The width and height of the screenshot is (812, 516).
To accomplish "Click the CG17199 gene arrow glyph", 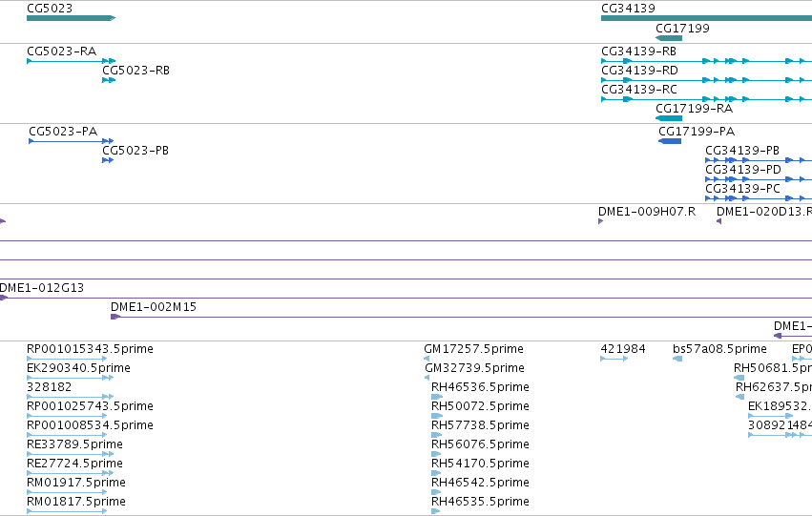I will (669, 38).
